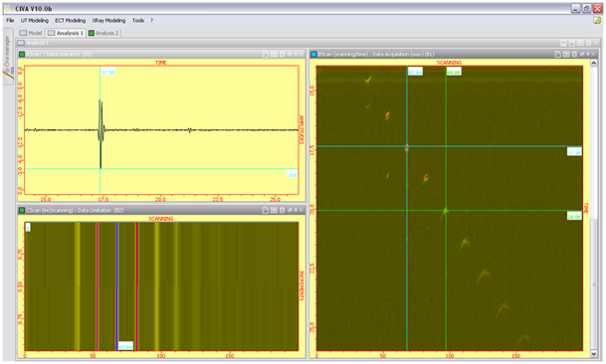
Task: Click the AScan panel green header icon
Action: (x=22, y=55)
